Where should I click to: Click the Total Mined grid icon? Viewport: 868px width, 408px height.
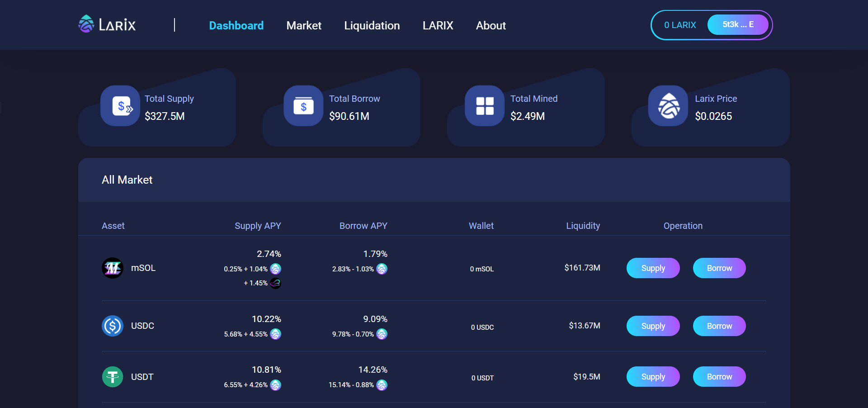(485, 106)
